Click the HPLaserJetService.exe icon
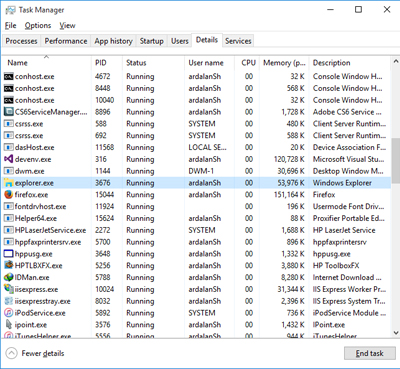The image size is (400, 369). click(8, 230)
